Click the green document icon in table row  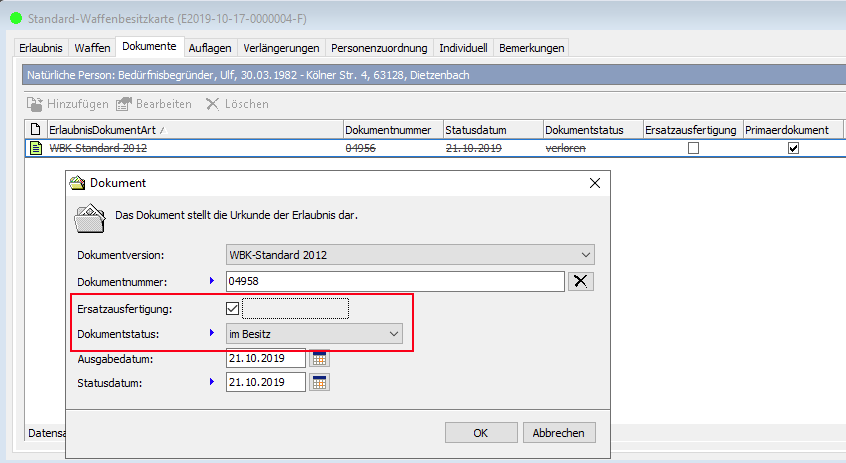point(36,148)
